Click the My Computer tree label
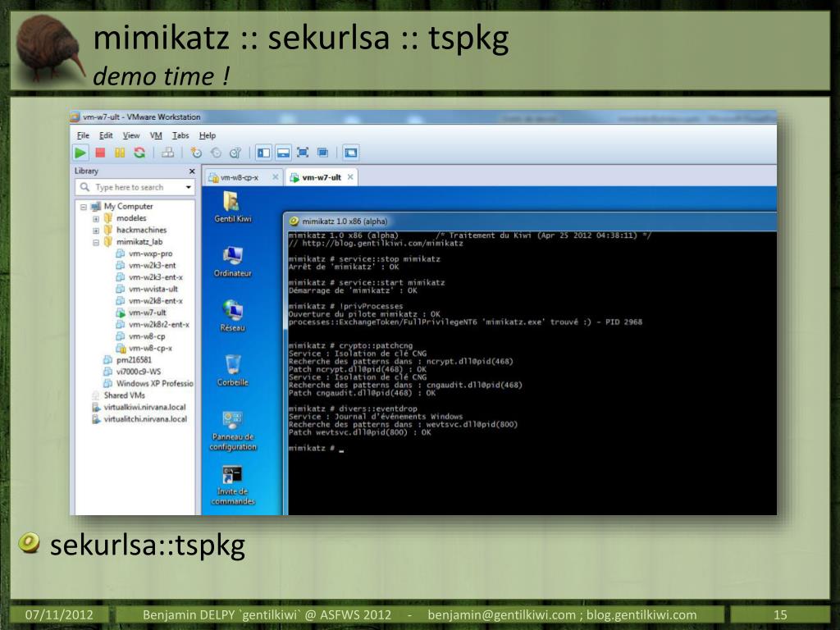 coord(128,206)
